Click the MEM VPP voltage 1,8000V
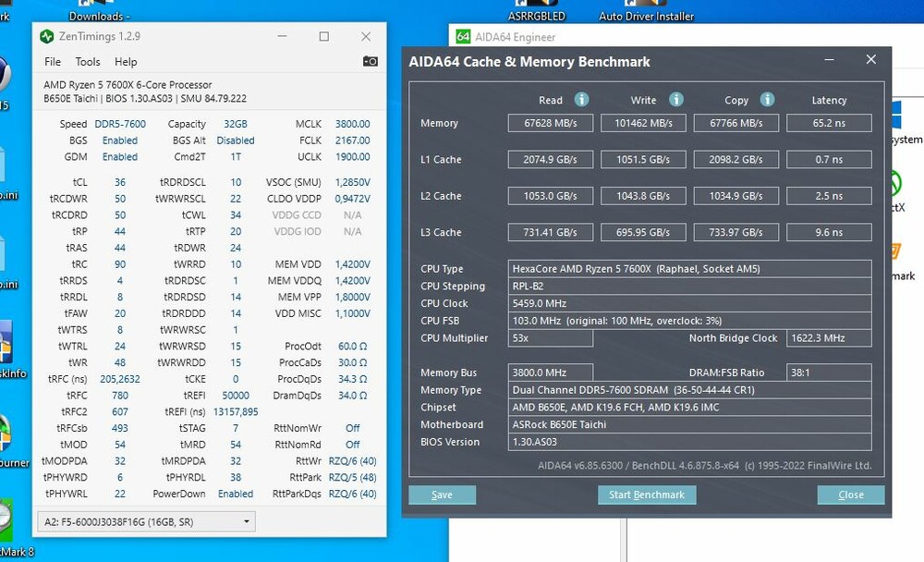The height and width of the screenshot is (562, 924). pyautogui.click(x=352, y=298)
